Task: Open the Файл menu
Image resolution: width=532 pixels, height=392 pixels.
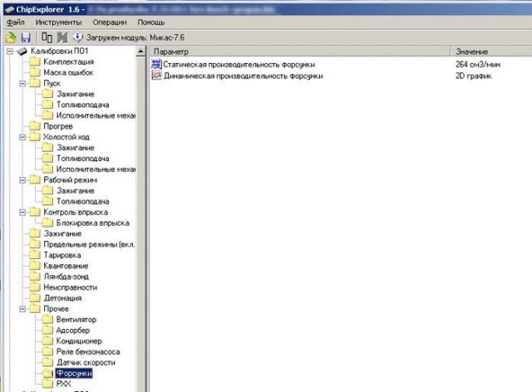Action: tap(15, 21)
